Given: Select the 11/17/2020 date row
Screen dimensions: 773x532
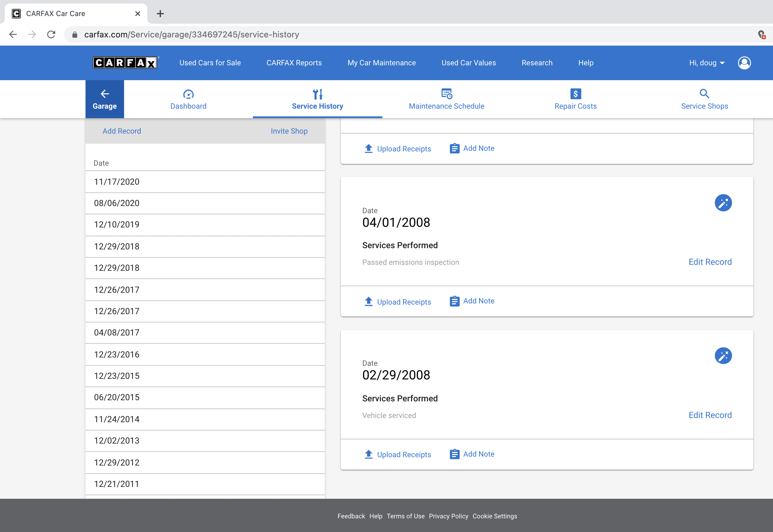Looking at the screenshot, I should click(x=205, y=182).
